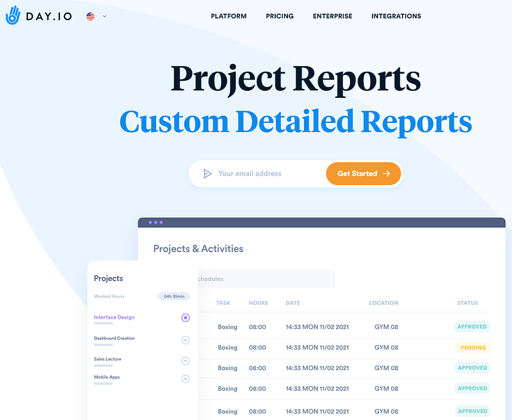Start the Dashboard Creation timer
The image size is (512, 420).
pos(185,340)
